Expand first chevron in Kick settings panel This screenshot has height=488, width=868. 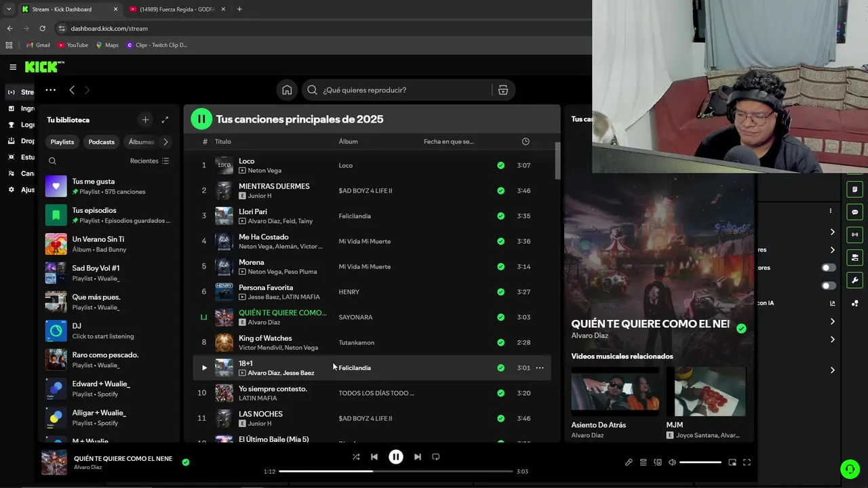click(x=833, y=232)
